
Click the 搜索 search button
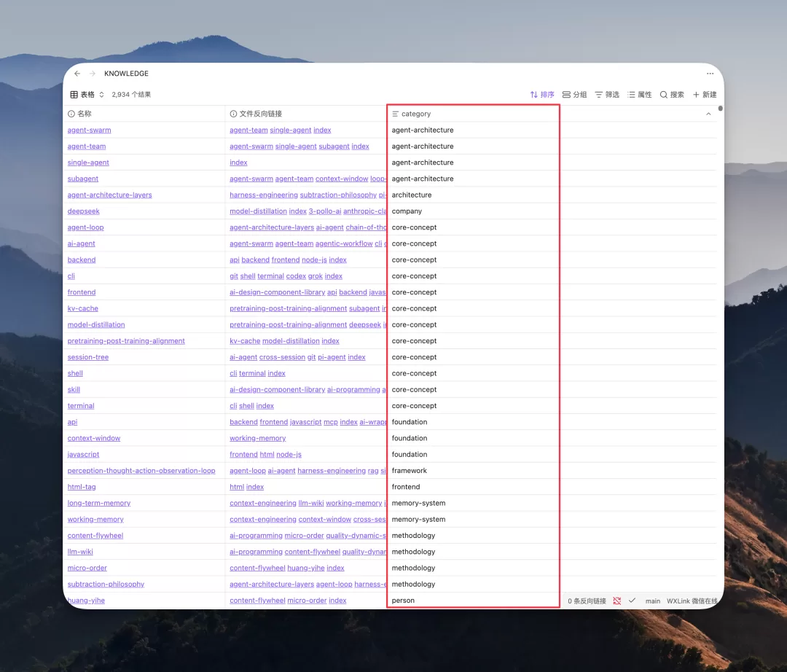tap(672, 94)
